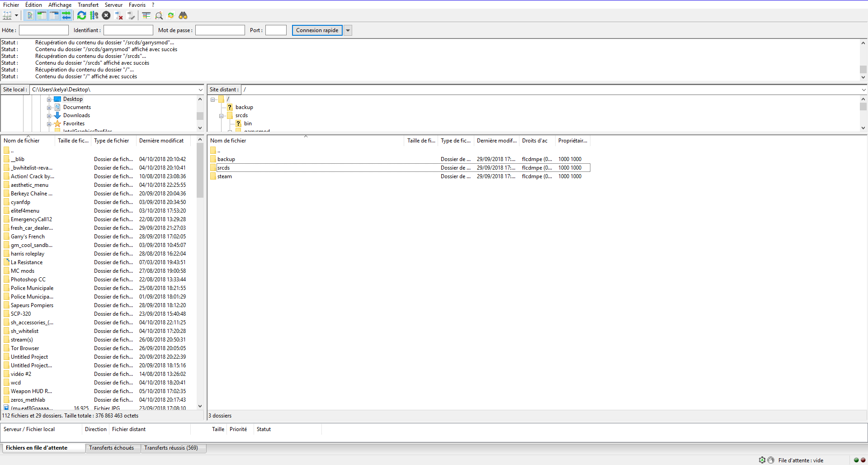Click the local file list vertical scrollbar

[x=200, y=273]
